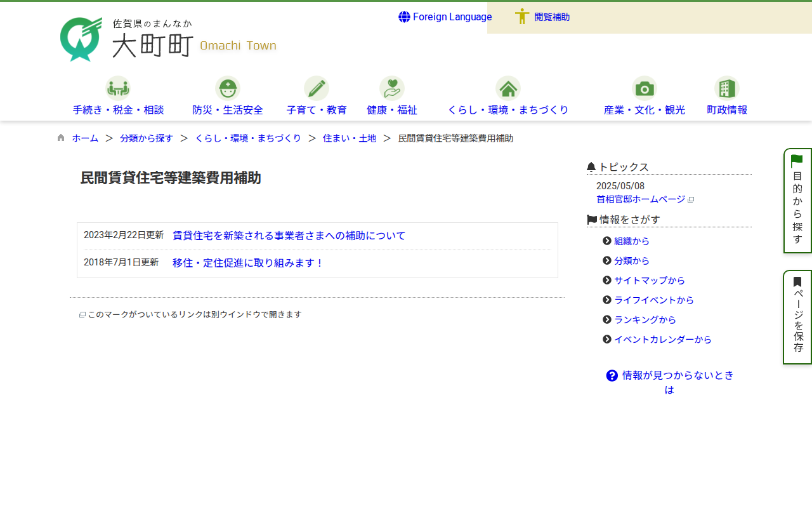Click the トピックス section heading
This screenshot has width=812, height=508.
(x=624, y=167)
